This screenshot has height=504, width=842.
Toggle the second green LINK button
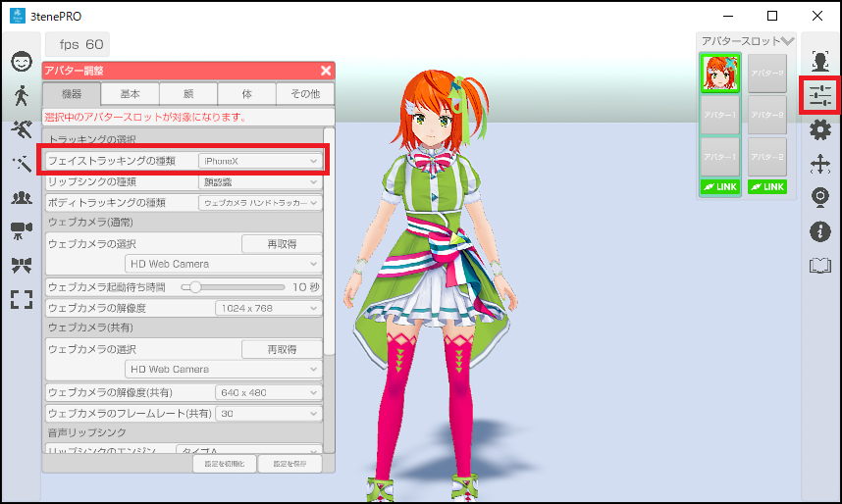(x=766, y=186)
